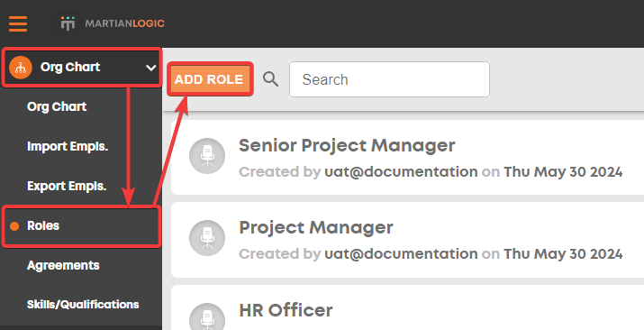Click into the Search roles field

[x=389, y=79]
